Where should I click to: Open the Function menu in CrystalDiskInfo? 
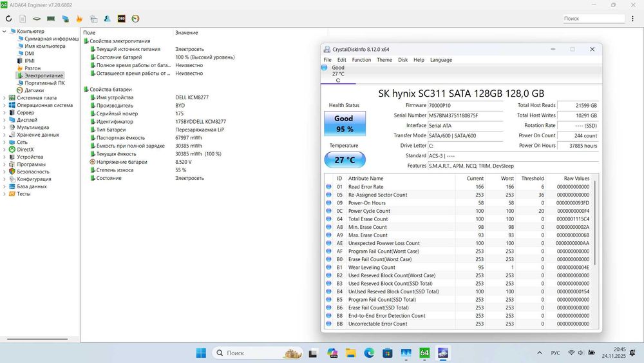361,59
